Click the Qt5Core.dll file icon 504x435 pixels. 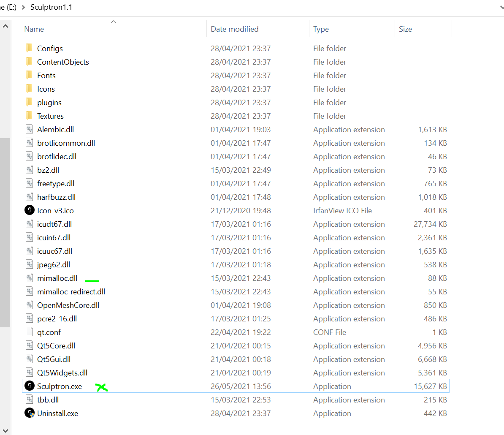pyautogui.click(x=29, y=345)
